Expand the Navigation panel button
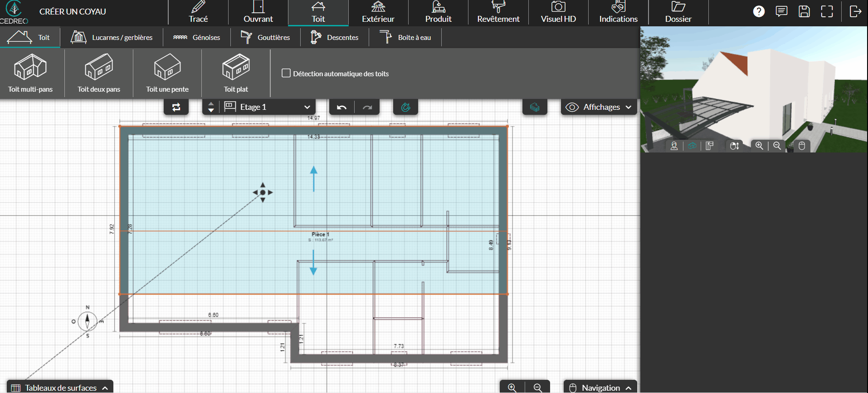Image resolution: width=868 pixels, height=393 pixels. pos(600,388)
